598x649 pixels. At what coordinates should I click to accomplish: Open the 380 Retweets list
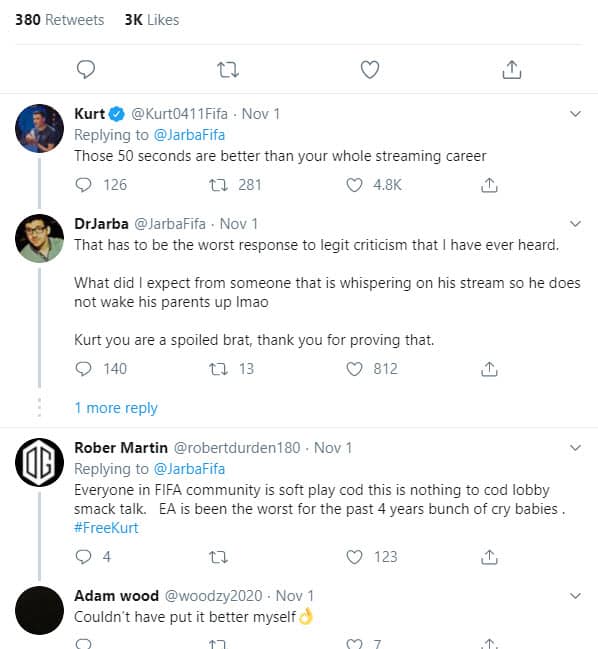(x=60, y=20)
